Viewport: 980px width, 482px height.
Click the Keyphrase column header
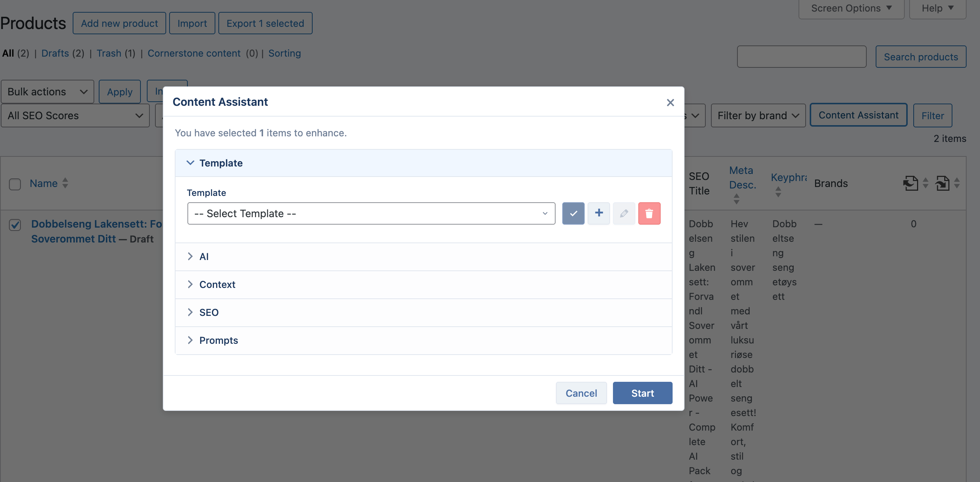point(788,177)
